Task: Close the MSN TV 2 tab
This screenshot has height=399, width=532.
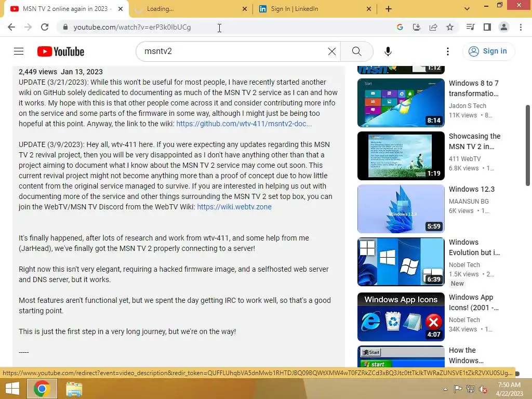Action: pyautogui.click(x=121, y=9)
